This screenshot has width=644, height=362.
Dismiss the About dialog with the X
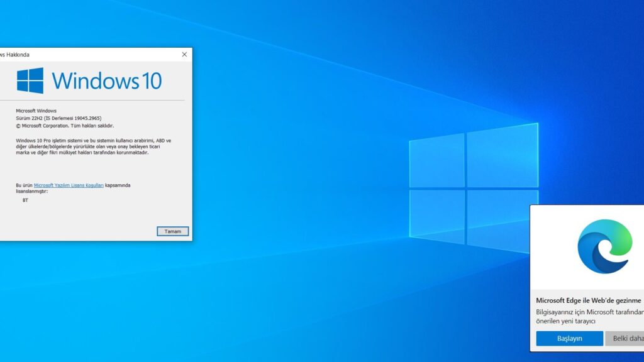(x=184, y=55)
